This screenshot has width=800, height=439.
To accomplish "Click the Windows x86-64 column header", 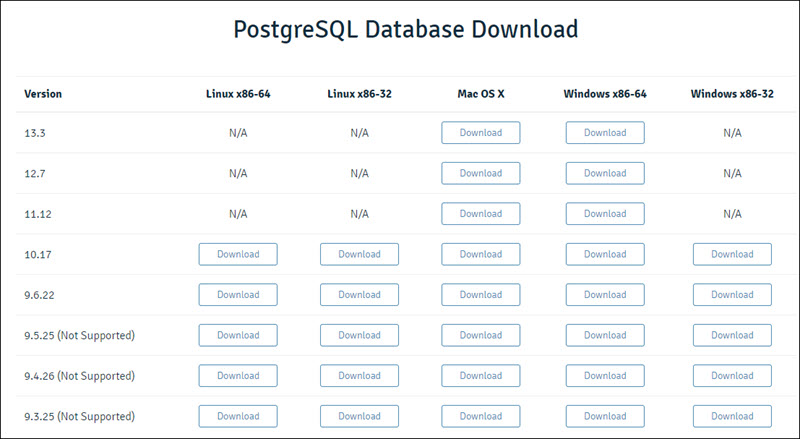I will pos(605,94).
